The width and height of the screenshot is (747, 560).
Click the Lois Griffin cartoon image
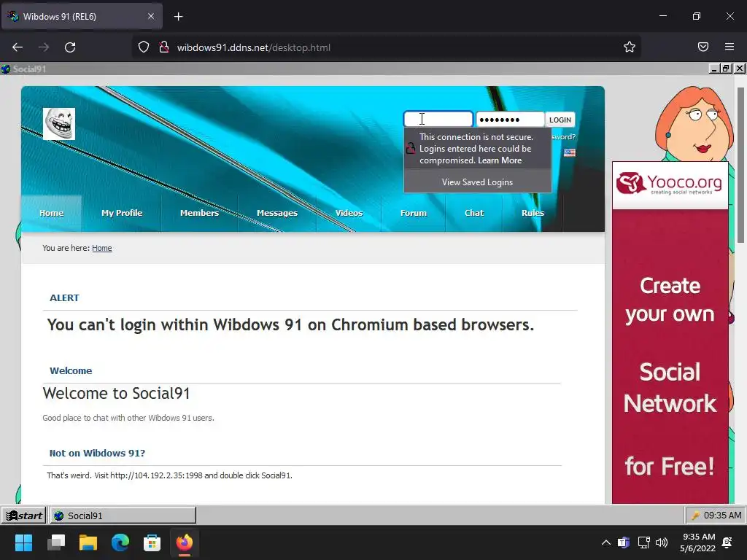[694, 124]
